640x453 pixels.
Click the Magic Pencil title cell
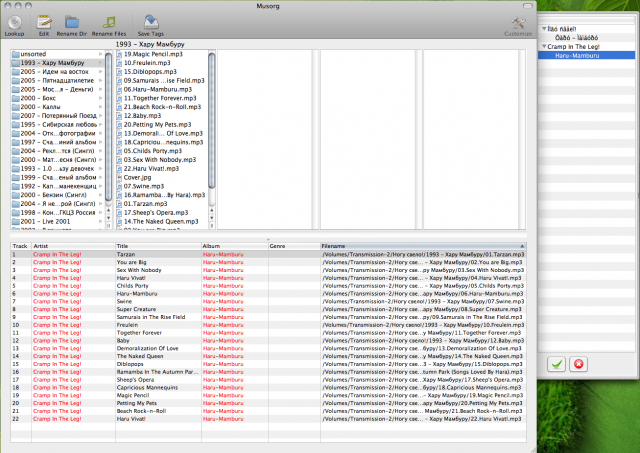click(158, 395)
